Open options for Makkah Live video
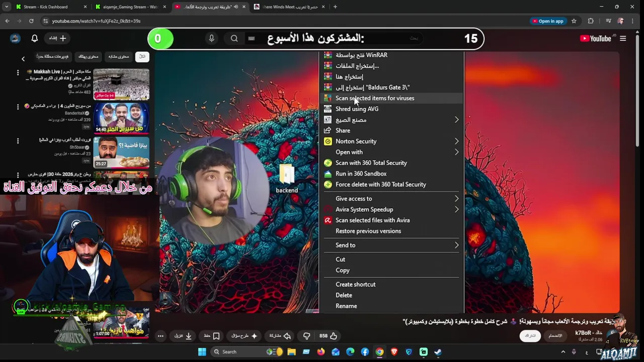Screen dimensions: 644x362 click(18, 73)
